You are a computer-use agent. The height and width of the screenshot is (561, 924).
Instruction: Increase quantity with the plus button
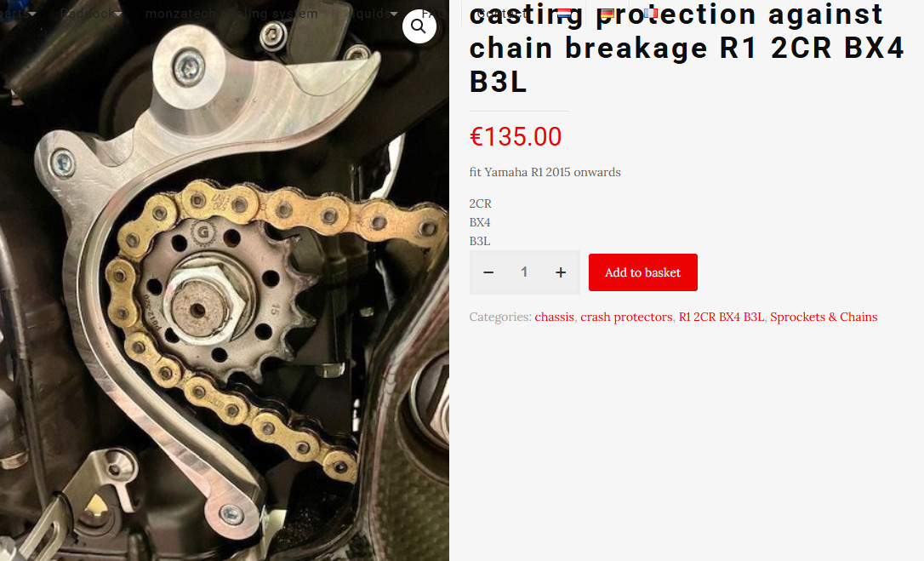coord(561,272)
